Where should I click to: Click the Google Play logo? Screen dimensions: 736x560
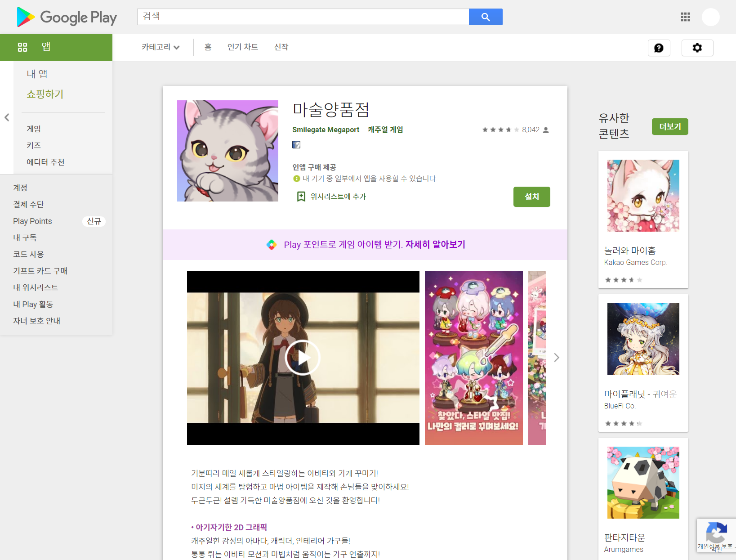(67, 17)
